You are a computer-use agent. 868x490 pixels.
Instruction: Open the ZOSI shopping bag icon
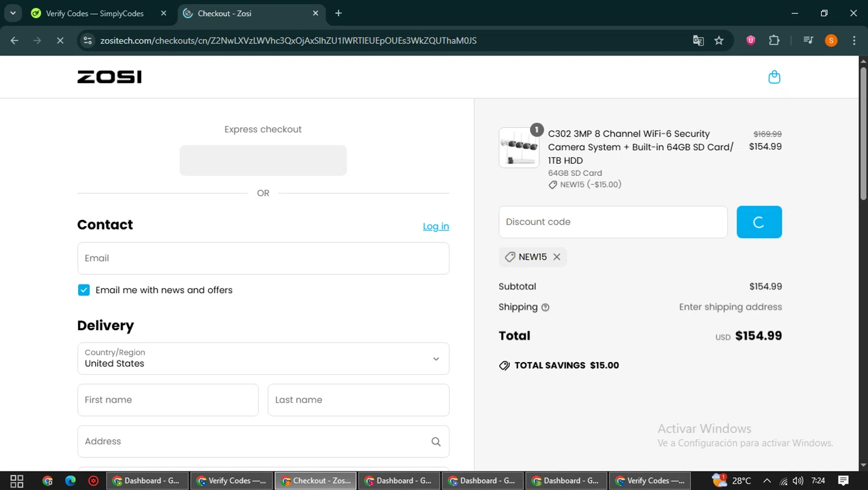tap(774, 77)
